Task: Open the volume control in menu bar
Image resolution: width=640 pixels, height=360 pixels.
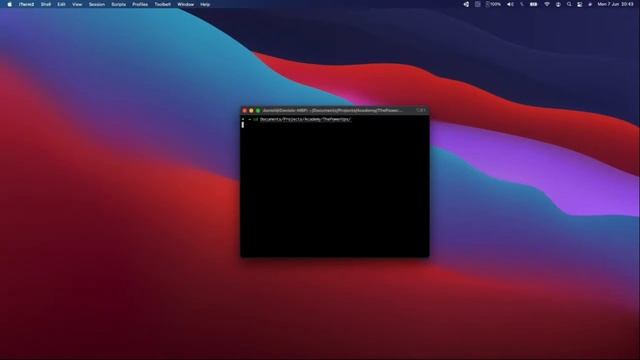Action: 510,4
